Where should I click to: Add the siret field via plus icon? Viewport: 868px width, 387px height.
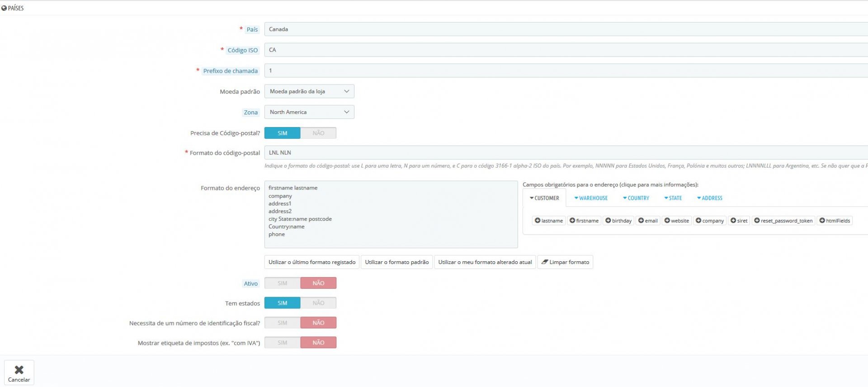click(x=733, y=221)
